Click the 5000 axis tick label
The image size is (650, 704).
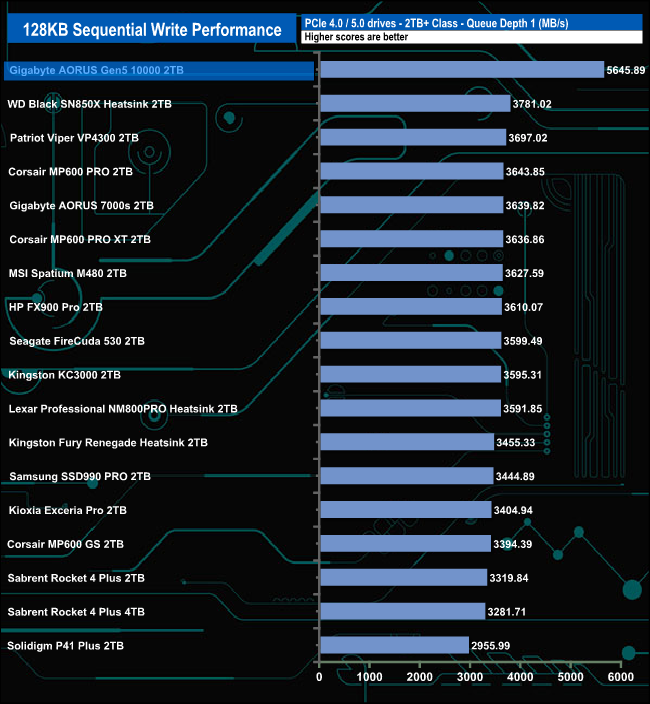pos(571,677)
